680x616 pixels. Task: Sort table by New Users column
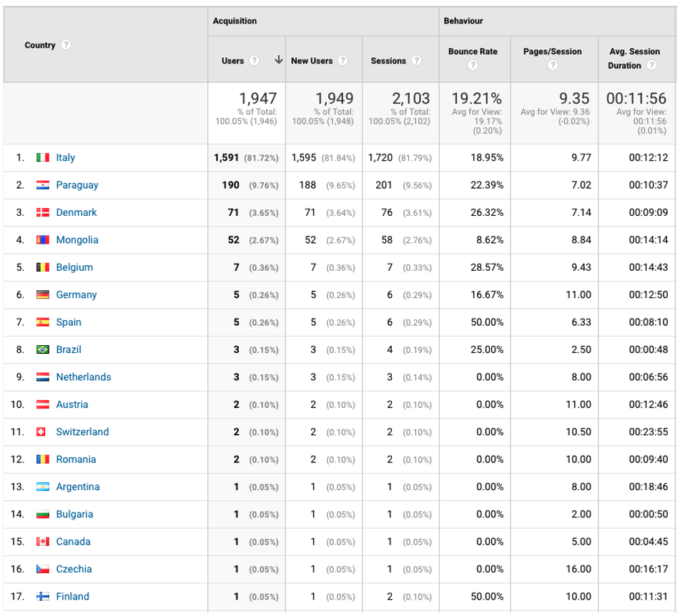[312, 61]
